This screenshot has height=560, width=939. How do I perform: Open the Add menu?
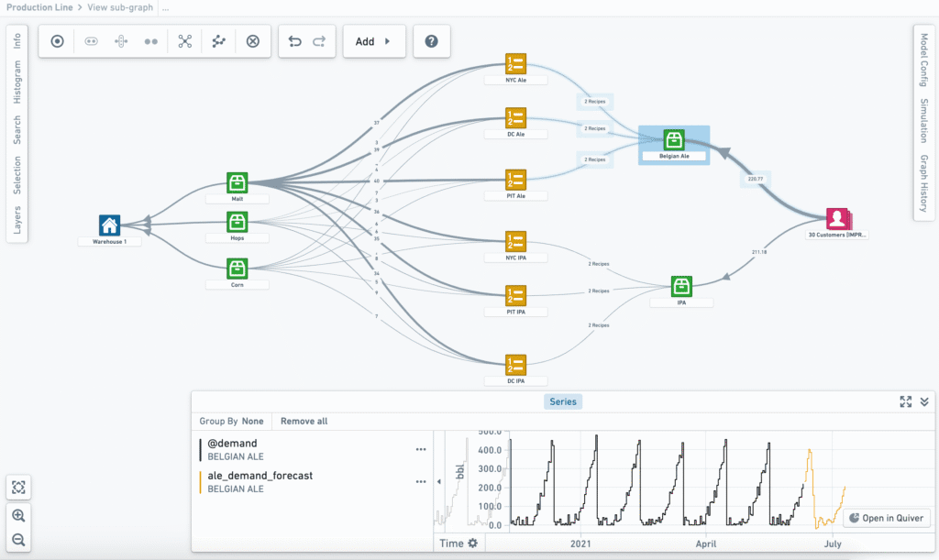(374, 41)
